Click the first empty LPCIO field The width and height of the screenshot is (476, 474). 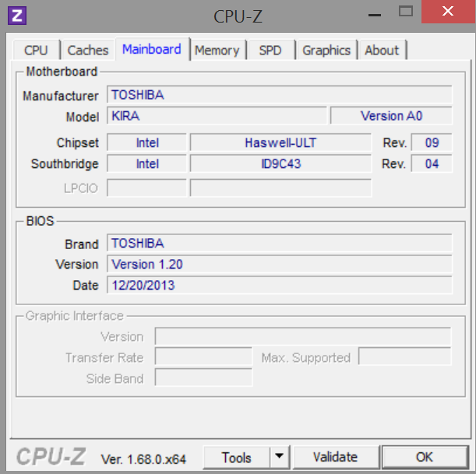[147, 188]
